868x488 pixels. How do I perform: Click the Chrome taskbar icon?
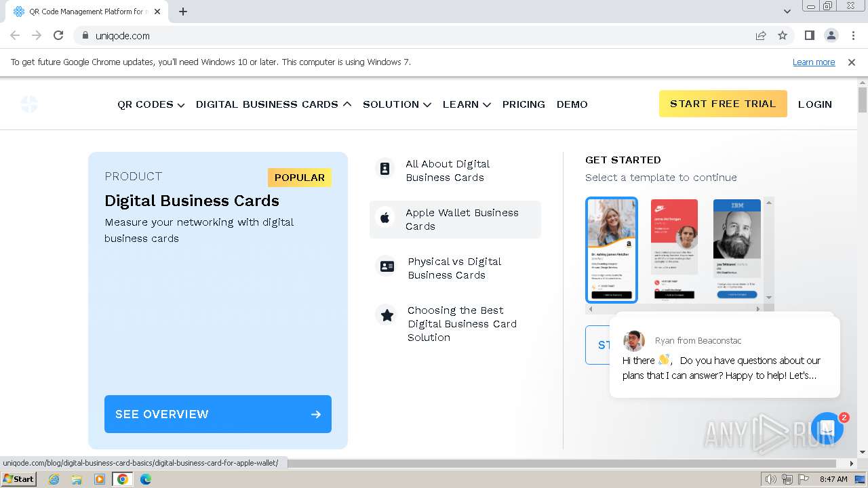pyautogui.click(x=122, y=479)
